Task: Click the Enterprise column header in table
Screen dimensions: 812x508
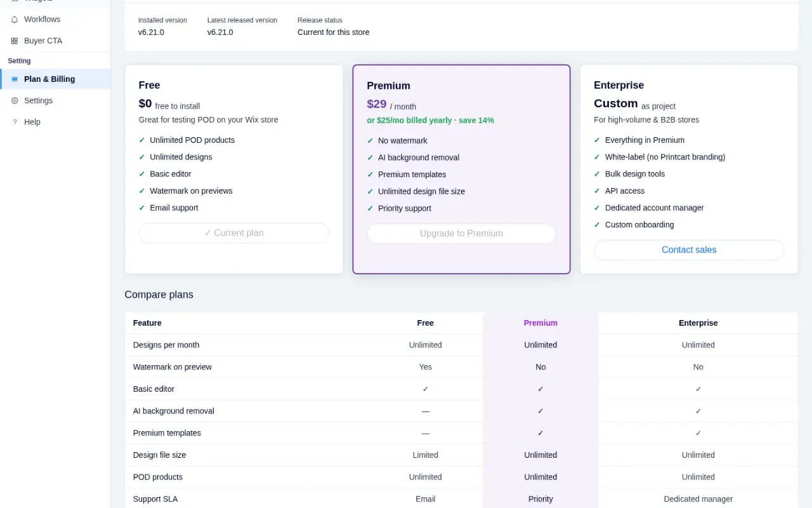Action: (x=698, y=323)
